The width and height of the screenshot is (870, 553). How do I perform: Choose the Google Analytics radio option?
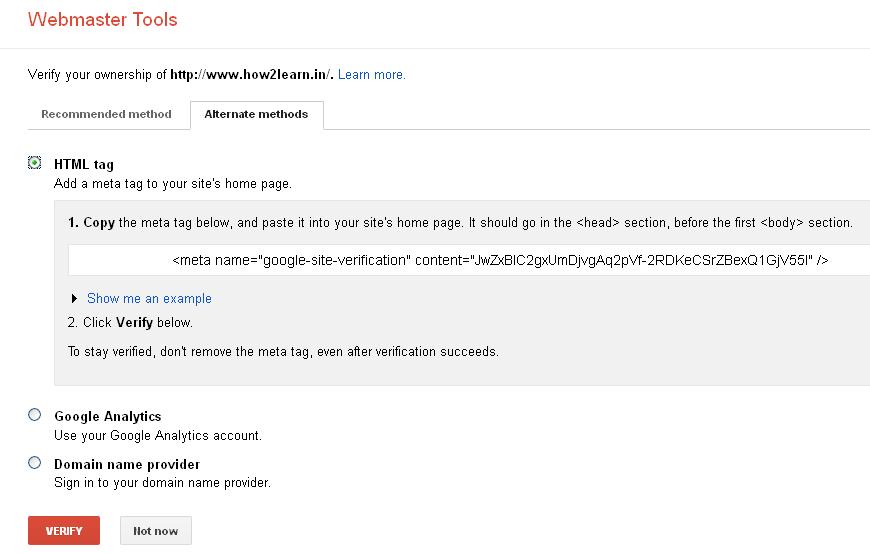point(34,415)
